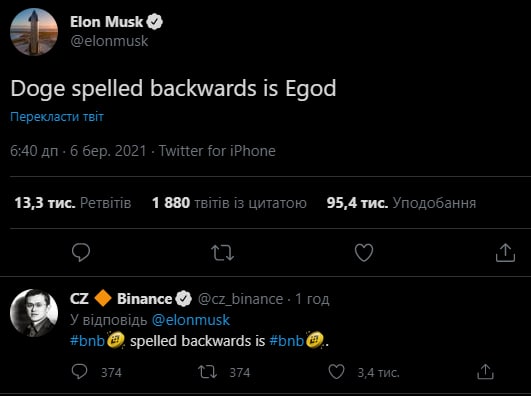Like CZ Binance's reply tweet
Viewport: 531px width, 396px height.
pyautogui.click(x=336, y=372)
